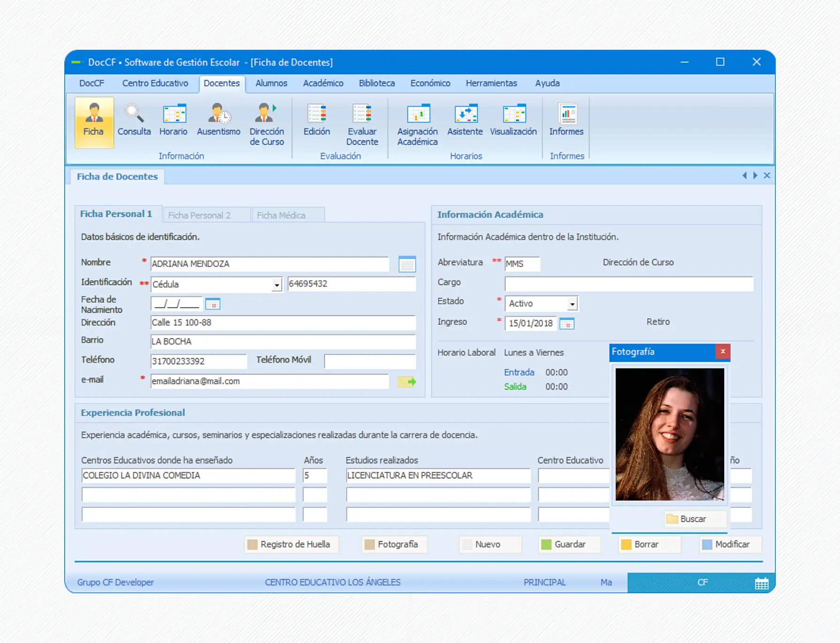Open the Consulta magnifier tool
Image resolution: width=840 pixels, height=643 pixels.
[x=134, y=120]
